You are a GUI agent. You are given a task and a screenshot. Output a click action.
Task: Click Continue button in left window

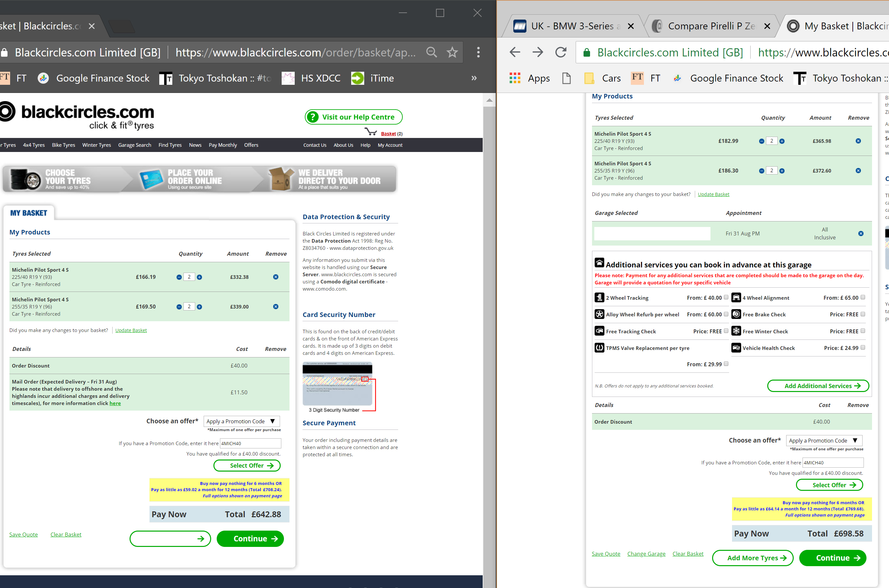(x=250, y=539)
